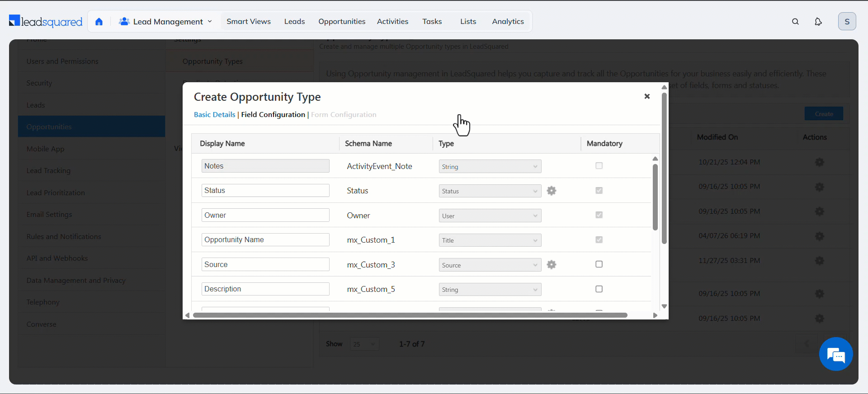
Task: Toggle the Mandatory checkbox for Notes
Action: pos(599,166)
